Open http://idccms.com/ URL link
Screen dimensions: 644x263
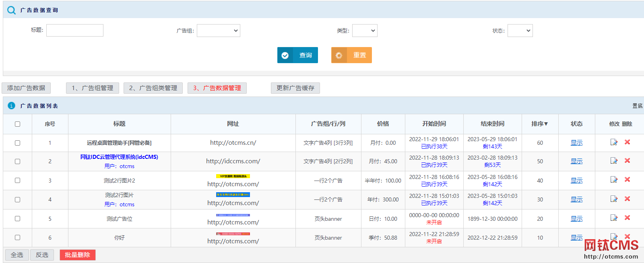[x=233, y=161]
